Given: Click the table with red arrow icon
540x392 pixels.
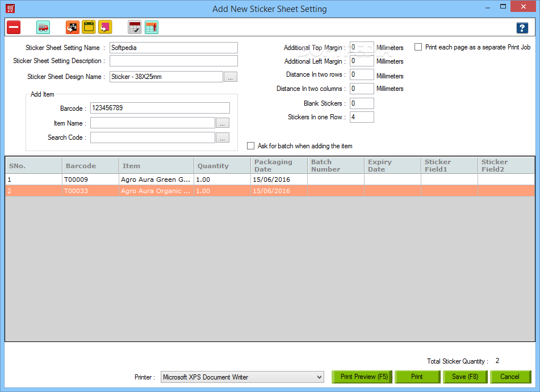Looking at the screenshot, I should 152,27.
